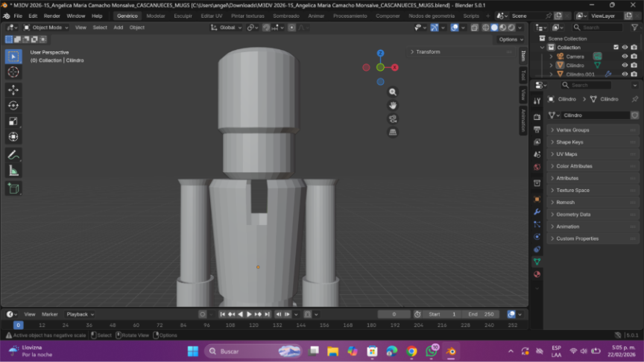Switch to the Editar UV workspace tab
This screenshot has width=644, height=362.
click(212, 16)
